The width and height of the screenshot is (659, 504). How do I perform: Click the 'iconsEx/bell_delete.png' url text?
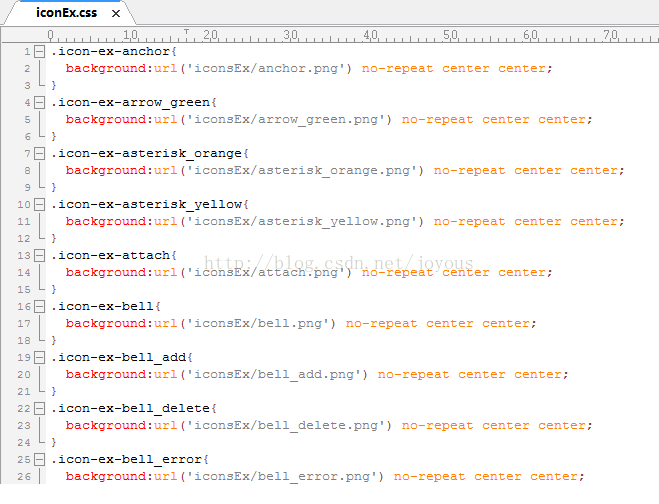pos(286,426)
